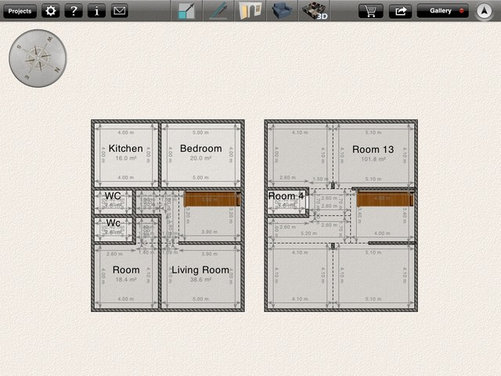501x376 pixels.
Task: Show app info with the i icon
Action: [96, 11]
